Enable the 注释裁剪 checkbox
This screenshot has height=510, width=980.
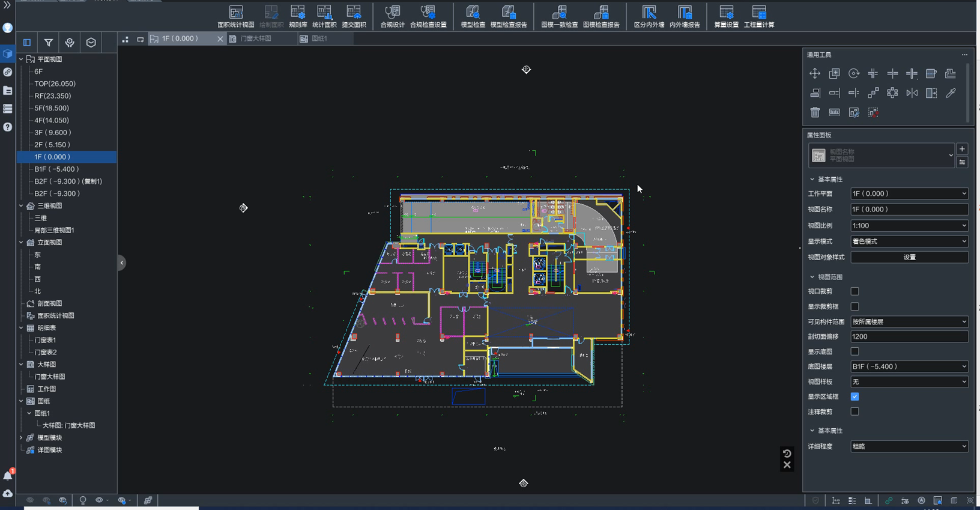pyautogui.click(x=854, y=411)
